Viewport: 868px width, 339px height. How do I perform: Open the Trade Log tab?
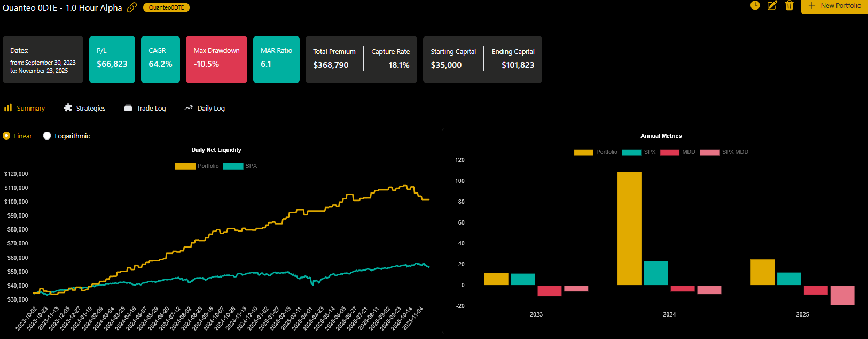click(x=151, y=109)
